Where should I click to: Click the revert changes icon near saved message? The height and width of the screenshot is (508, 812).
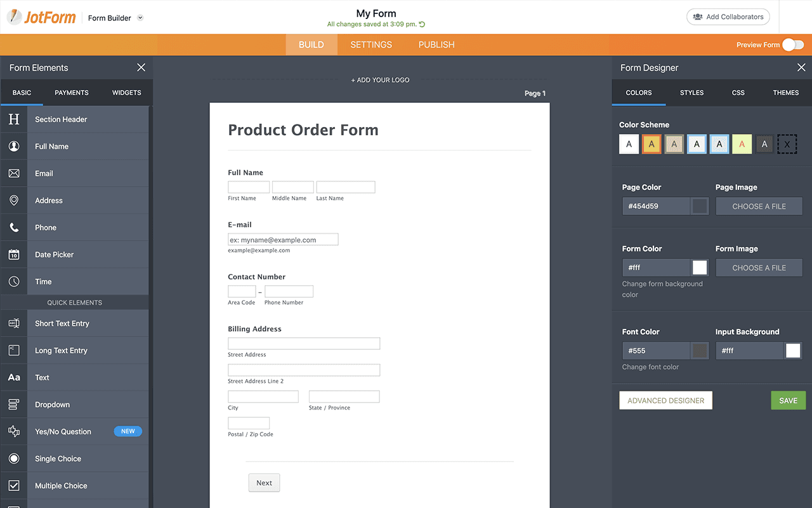click(x=422, y=24)
